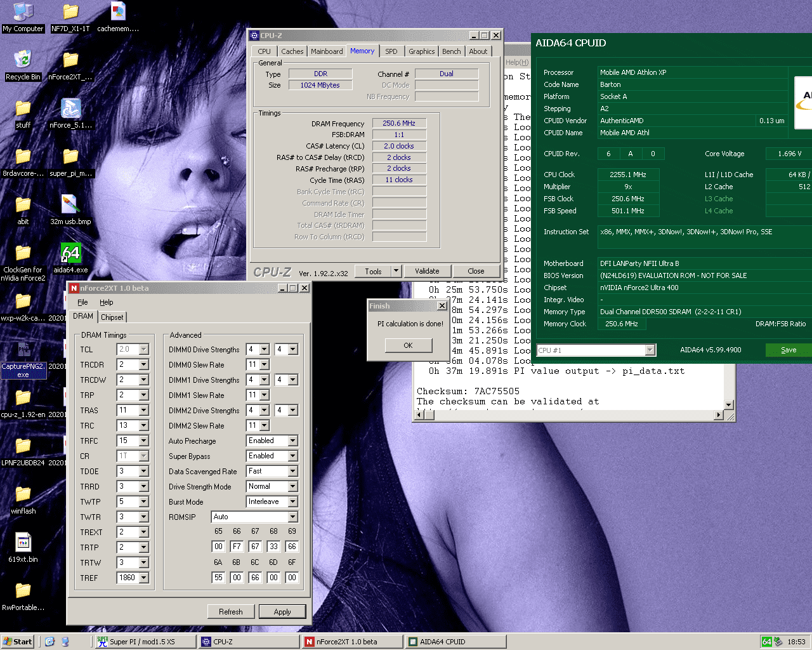Expand the Data Scavenged Rate dropdown

pyautogui.click(x=292, y=471)
